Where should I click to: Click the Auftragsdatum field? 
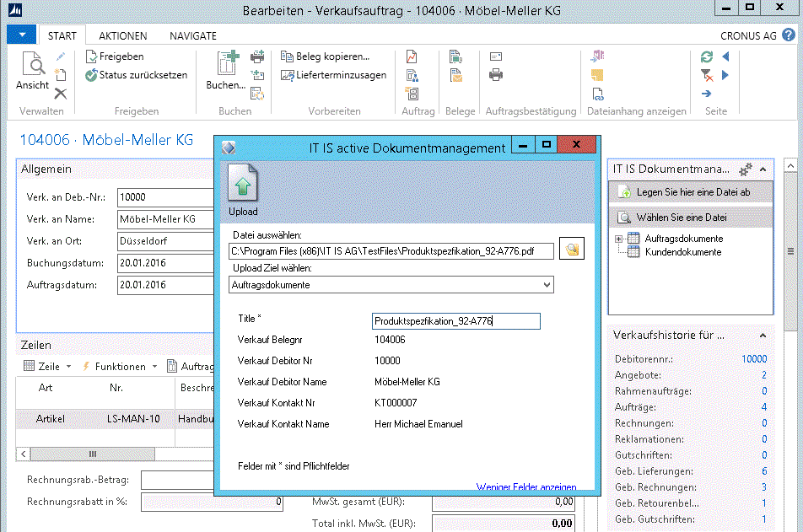pos(165,285)
